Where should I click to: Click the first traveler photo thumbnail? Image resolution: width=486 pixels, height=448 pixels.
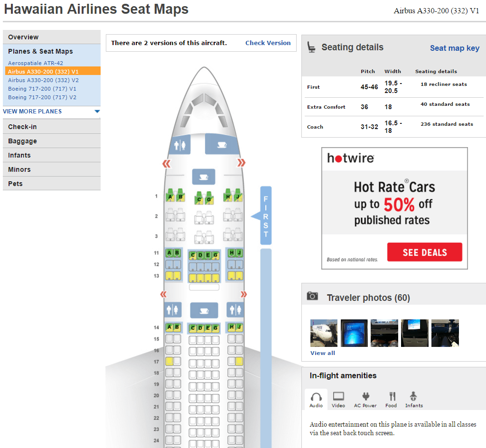323,333
